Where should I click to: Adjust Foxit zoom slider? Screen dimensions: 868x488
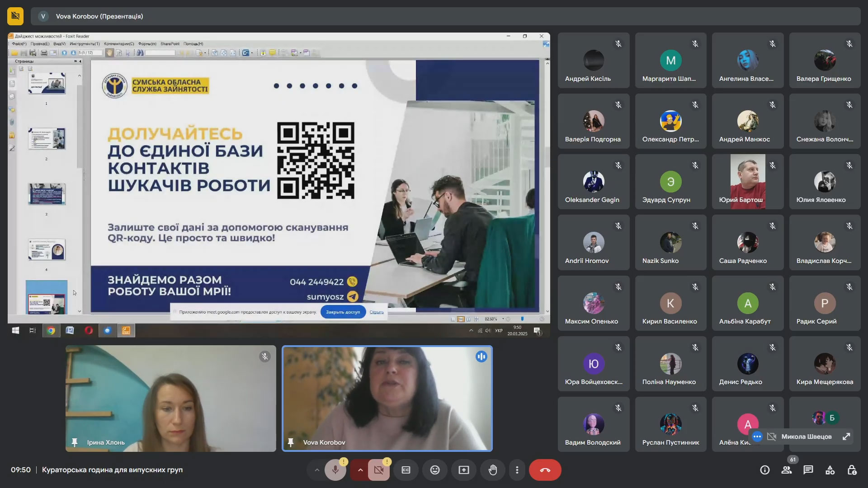click(522, 319)
